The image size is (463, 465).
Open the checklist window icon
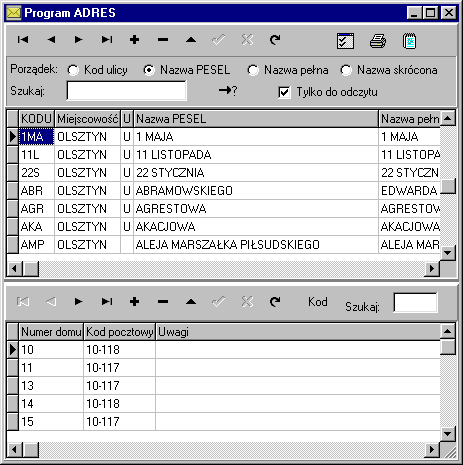pyautogui.click(x=345, y=41)
